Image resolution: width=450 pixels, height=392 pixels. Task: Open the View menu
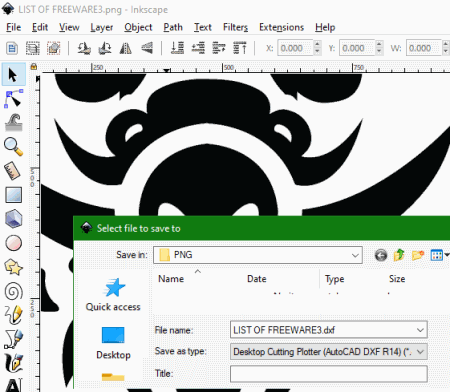[69, 27]
